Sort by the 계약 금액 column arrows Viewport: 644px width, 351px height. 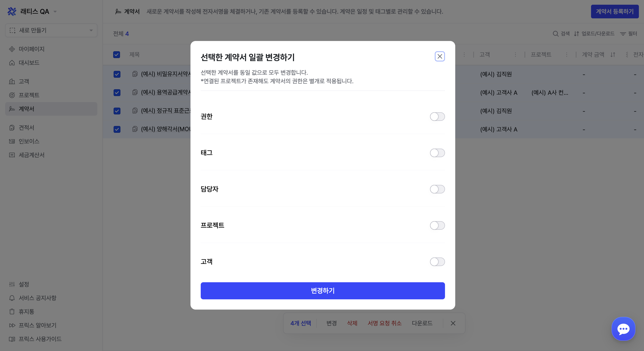click(613, 54)
